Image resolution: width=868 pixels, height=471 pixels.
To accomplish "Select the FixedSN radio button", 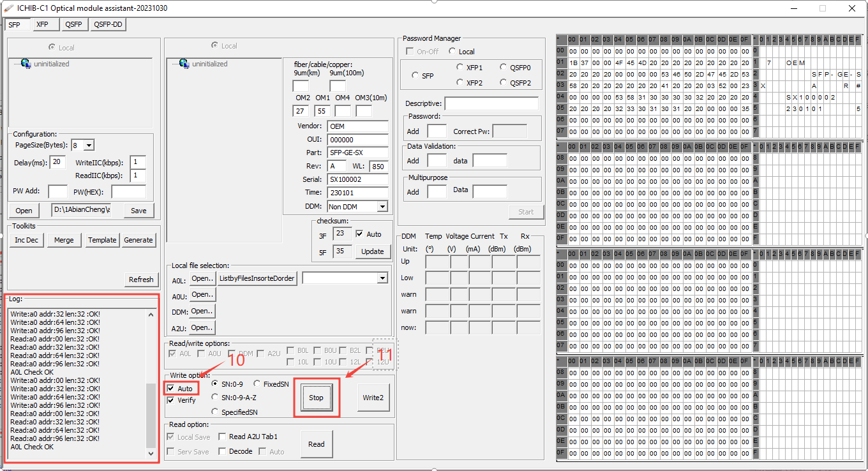I will 257,384.
